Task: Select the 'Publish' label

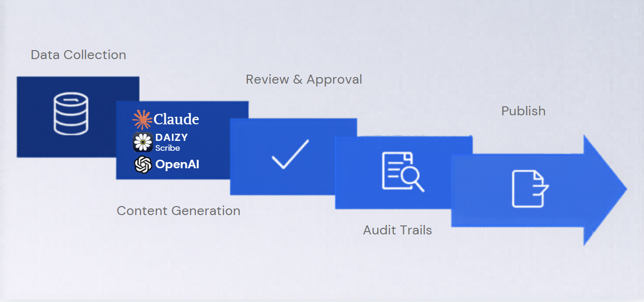Action: point(524,111)
